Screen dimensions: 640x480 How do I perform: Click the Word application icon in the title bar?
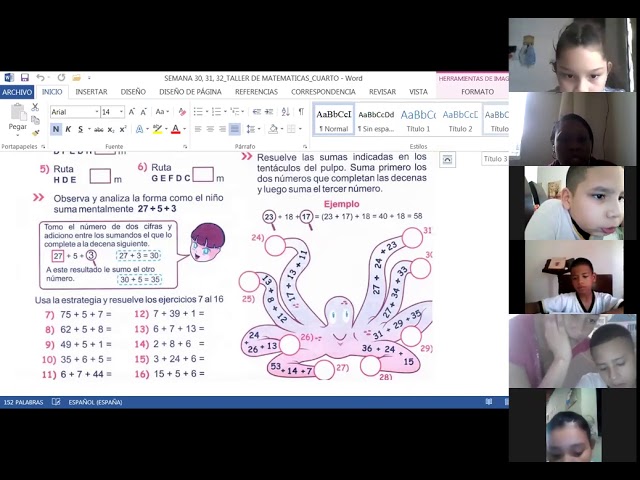(9, 78)
